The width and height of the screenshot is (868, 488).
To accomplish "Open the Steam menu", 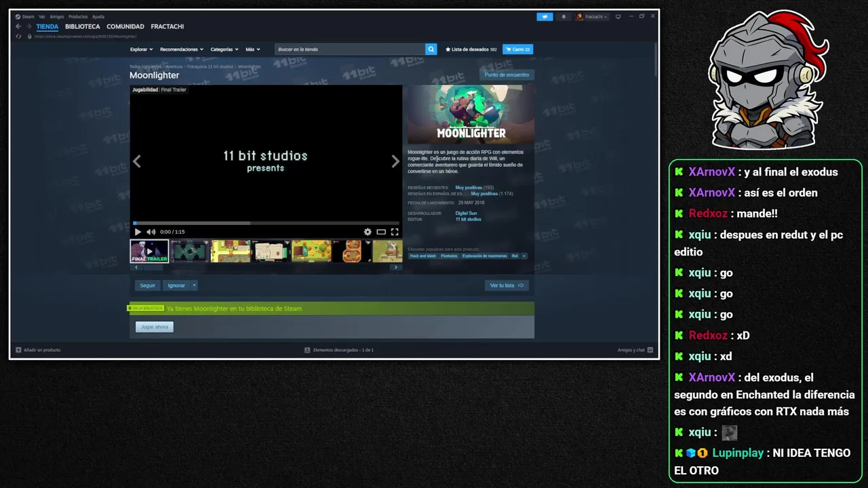I will pyautogui.click(x=26, y=16).
